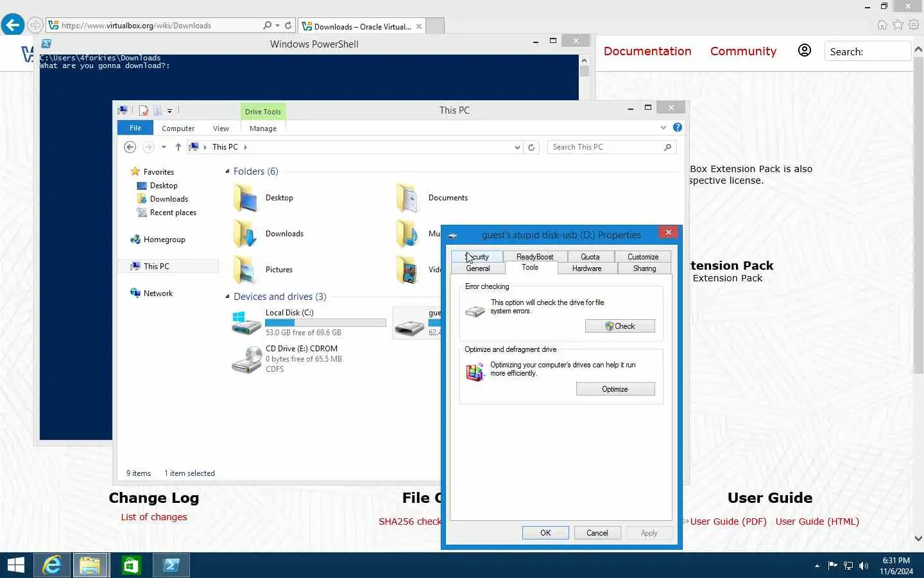
Task: Open the Computer ribbon tab
Action: [x=178, y=128]
